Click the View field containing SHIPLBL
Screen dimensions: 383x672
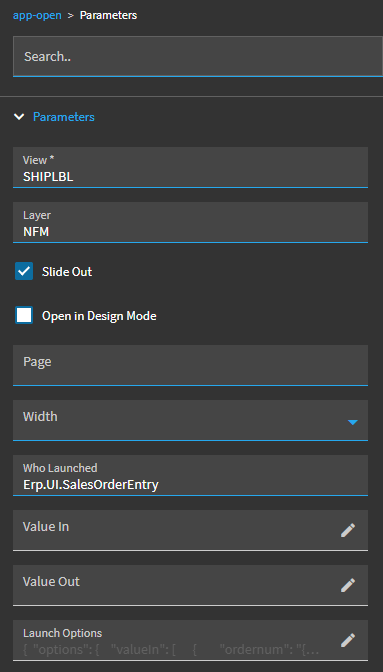click(x=190, y=167)
